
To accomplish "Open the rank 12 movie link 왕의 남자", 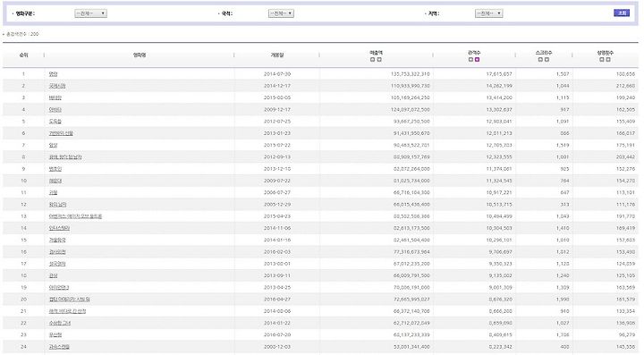I will point(57,205).
